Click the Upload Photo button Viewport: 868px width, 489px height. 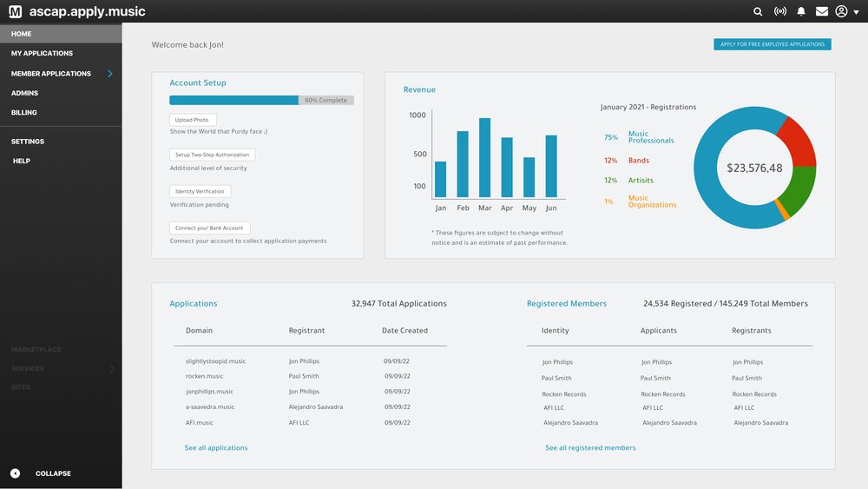[192, 120]
